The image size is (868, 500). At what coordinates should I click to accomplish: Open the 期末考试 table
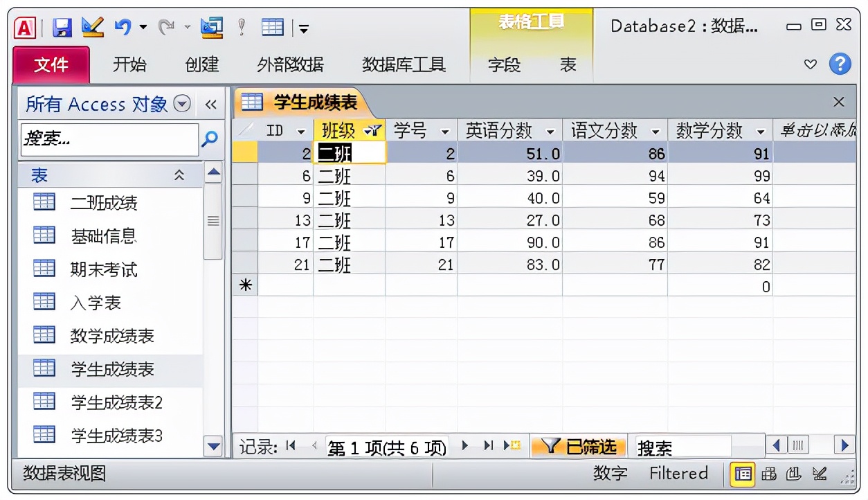pyautogui.click(x=104, y=269)
